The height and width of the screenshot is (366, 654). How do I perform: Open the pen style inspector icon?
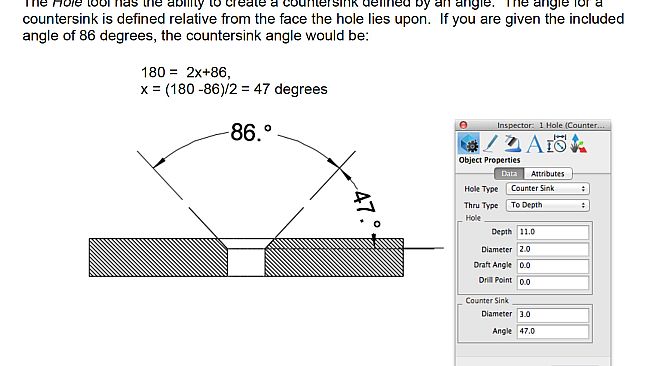tap(490, 144)
